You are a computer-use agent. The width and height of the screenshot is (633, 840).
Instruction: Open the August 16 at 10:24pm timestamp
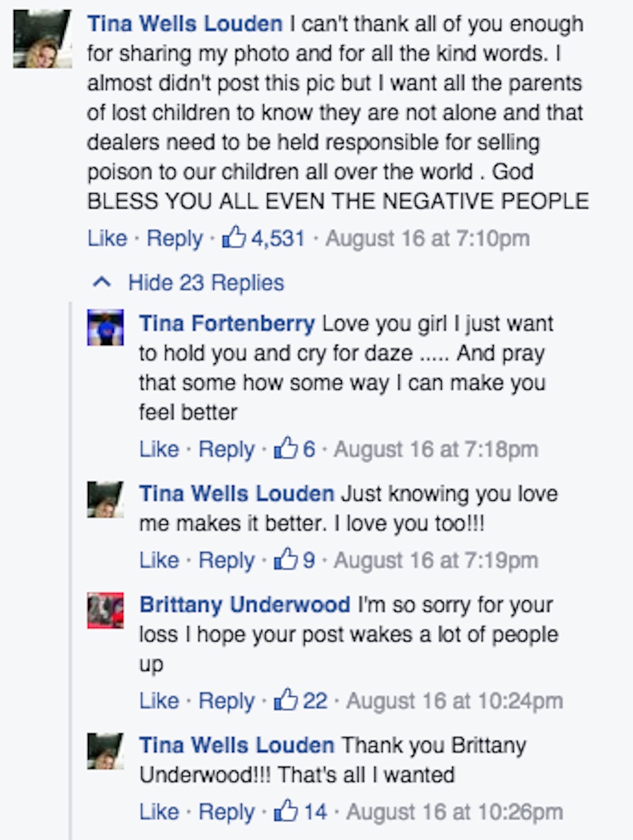(x=454, y=701)
